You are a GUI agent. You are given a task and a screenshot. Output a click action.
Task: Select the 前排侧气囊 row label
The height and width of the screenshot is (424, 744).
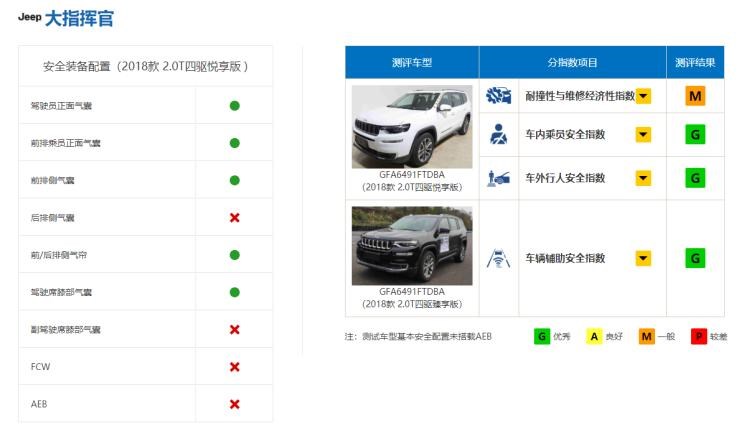53,180
